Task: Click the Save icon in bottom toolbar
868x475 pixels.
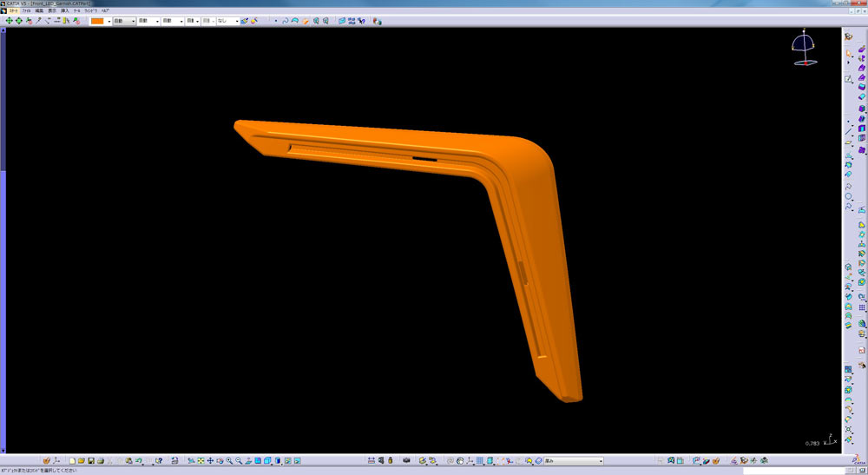Action: (x=91, y=460)
